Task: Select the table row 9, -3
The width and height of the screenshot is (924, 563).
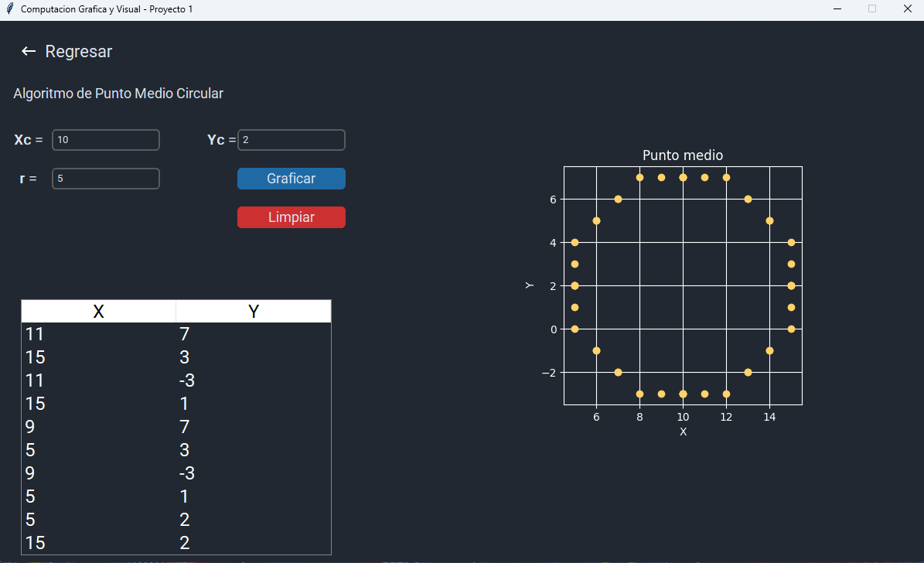Action: pos(176,473)
